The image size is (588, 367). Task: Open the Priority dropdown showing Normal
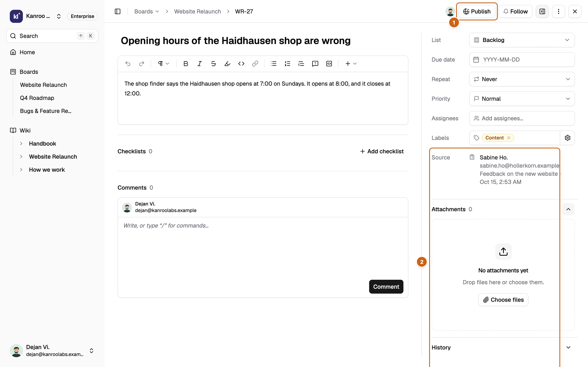click(x=522, y=99)
